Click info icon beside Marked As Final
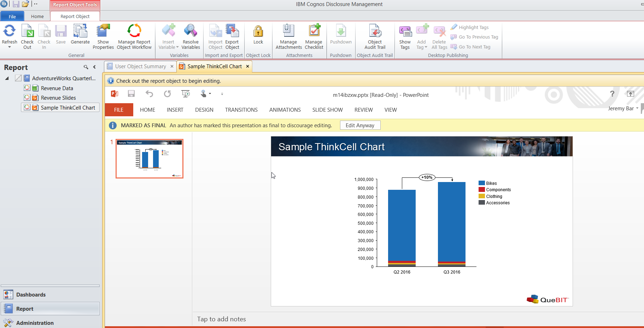Viewport: 644px width, 328px height. point(113,125)
